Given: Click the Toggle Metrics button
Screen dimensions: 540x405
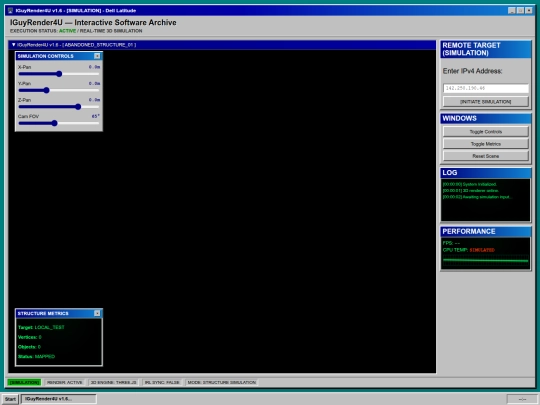Looking at the screenshot, I should point(486,144).
